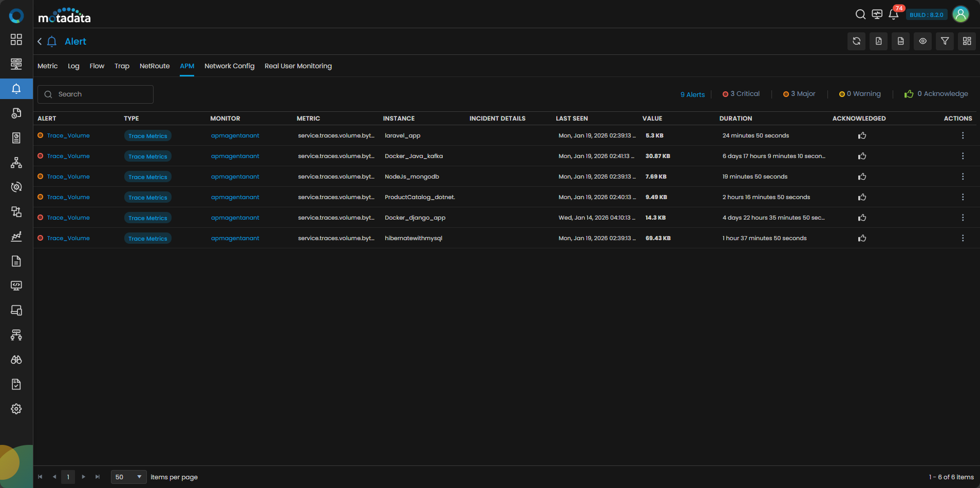This screenshot has height=488, width=980.
Task: Open items per page dropdown
Action: pos(128,477)
